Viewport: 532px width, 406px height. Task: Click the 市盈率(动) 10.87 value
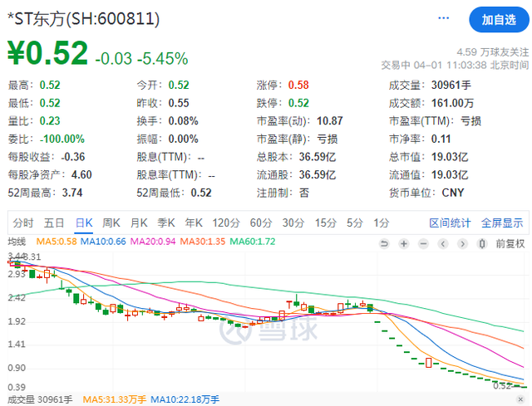point(330,121)
